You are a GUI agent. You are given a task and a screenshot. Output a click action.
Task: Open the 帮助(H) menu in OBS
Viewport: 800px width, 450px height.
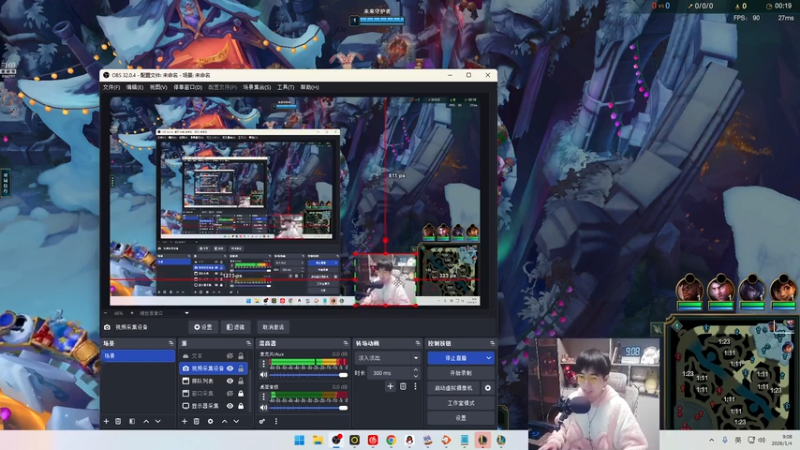tap(310, 87)
